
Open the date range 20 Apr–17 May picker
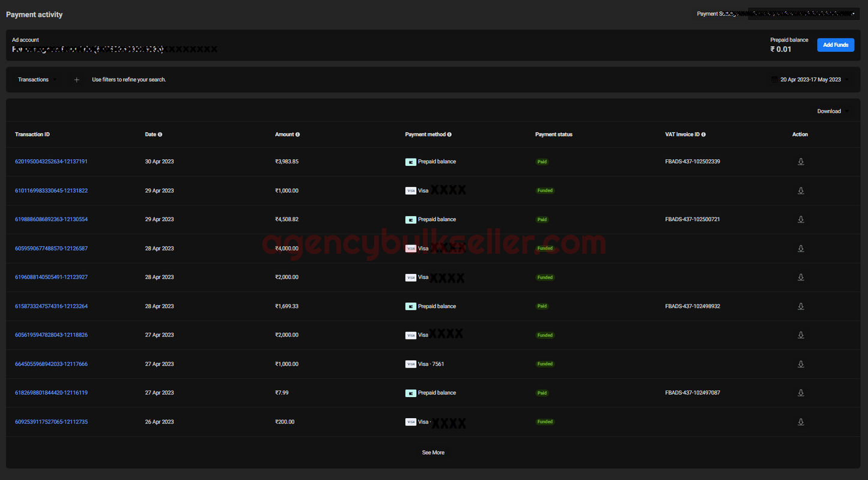tap(810, 80)
